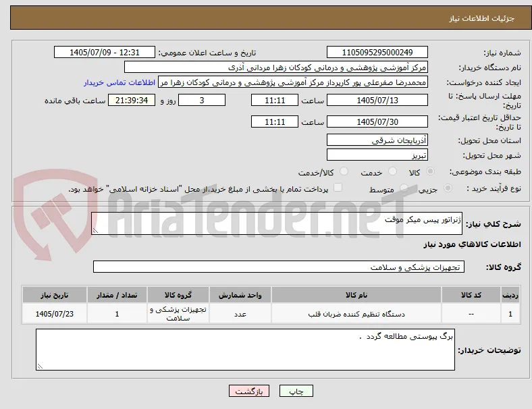Click the response deadline time 11:11 field
The image size is (532, 409).
[x=275, y=101]
